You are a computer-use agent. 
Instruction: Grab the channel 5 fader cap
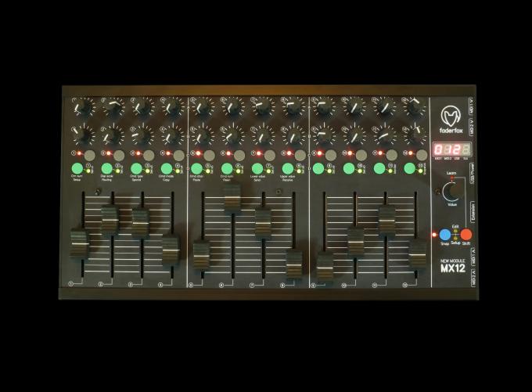[202, 254]
